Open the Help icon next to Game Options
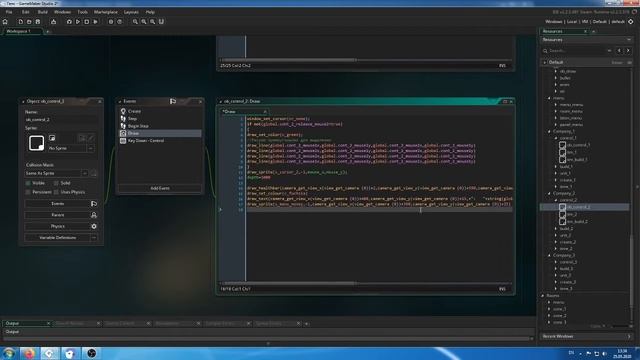 pos(120,22)
